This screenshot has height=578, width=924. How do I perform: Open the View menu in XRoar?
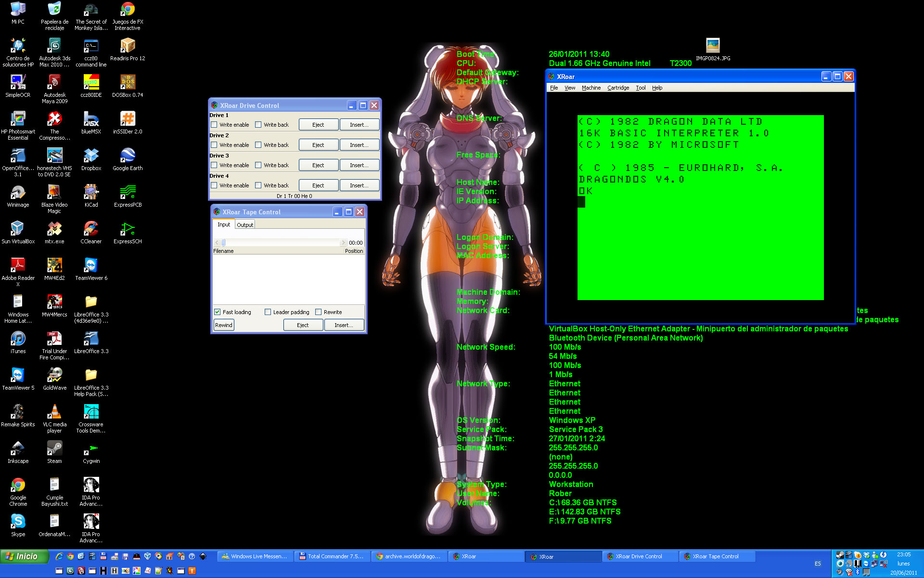569,88
